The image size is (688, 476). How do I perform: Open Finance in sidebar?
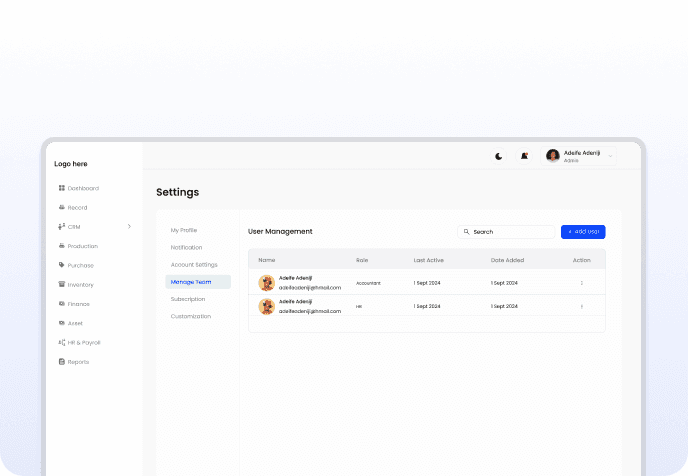79,304
